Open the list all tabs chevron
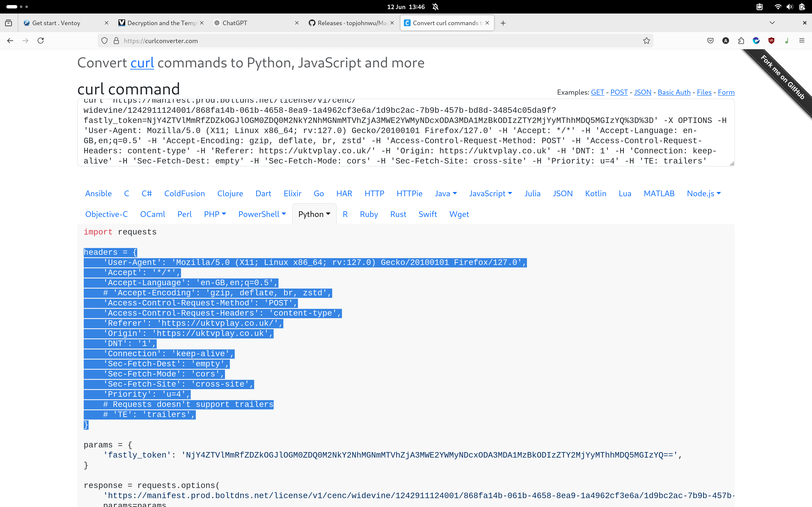The width and height of the screenshot is (812, 507). point(772,23)
